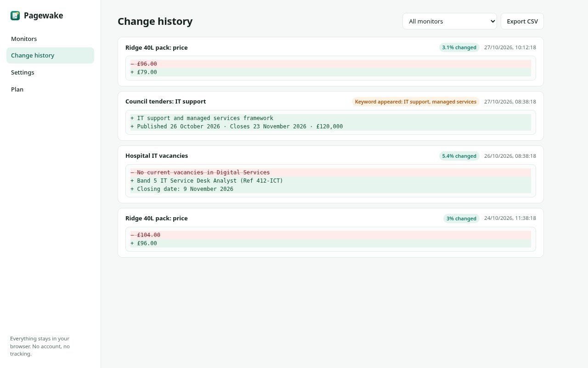
Task: Select the Closing date: 9 November 2026 line
Action: [x=331, y=189]
